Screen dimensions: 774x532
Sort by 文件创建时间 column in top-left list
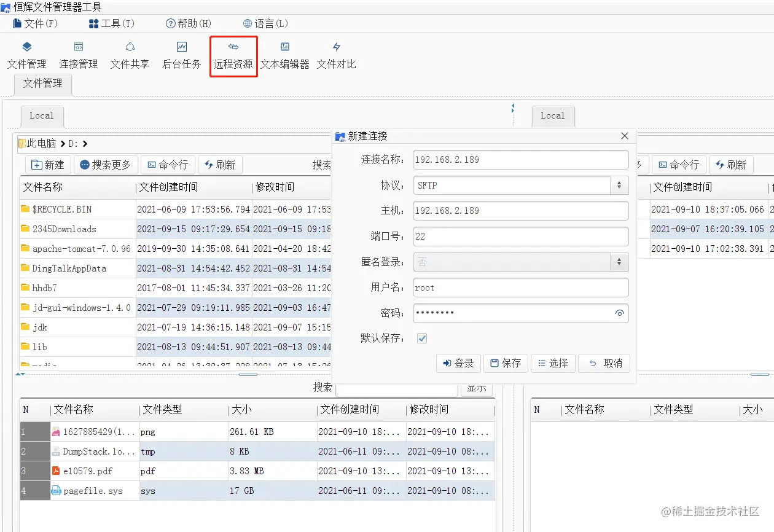click(193, 187)
